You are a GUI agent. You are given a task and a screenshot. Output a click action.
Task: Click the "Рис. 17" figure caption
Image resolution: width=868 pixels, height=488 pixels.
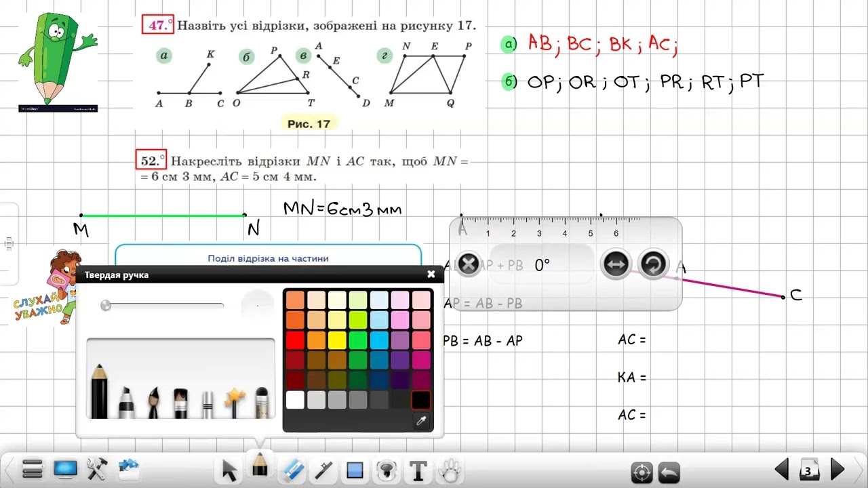click(309, 124)
